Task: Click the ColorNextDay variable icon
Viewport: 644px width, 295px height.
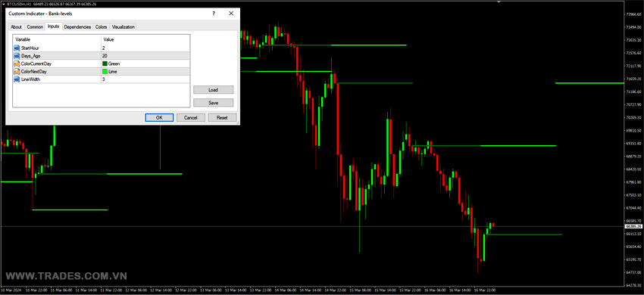Action: coord(17,71)
